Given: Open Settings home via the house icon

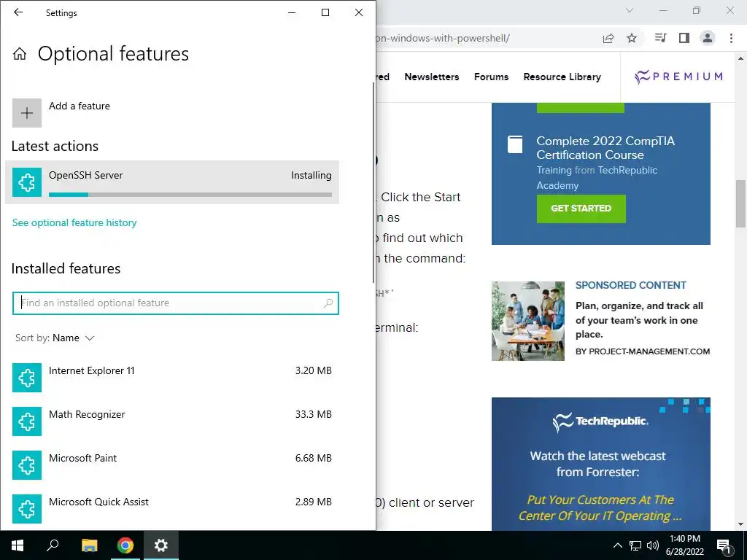Looking at the screenshot, I should tap(20, 54).
